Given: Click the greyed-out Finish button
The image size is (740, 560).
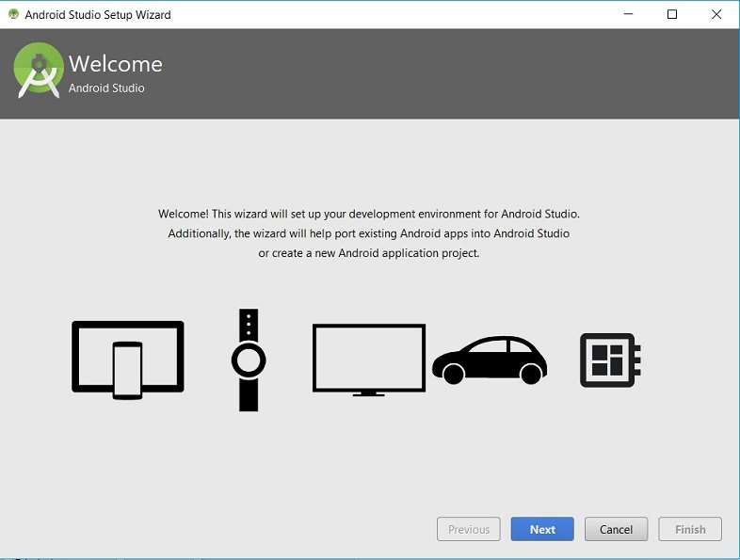Looking at the screenshot, I should [x=690, y=529].
